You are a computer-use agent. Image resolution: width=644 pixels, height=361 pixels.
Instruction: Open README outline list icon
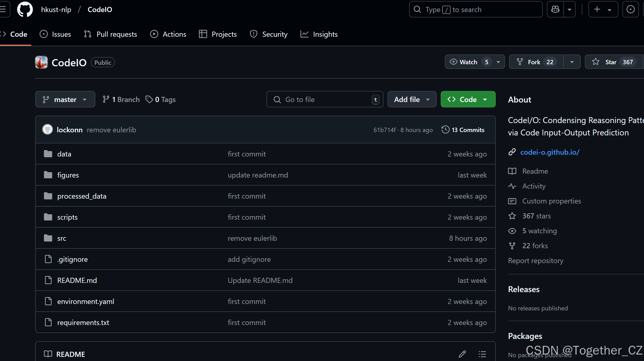(x=482, y=354)
